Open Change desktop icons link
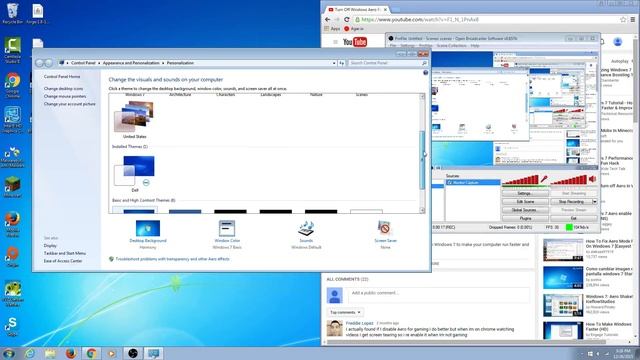 pos(63,89)
